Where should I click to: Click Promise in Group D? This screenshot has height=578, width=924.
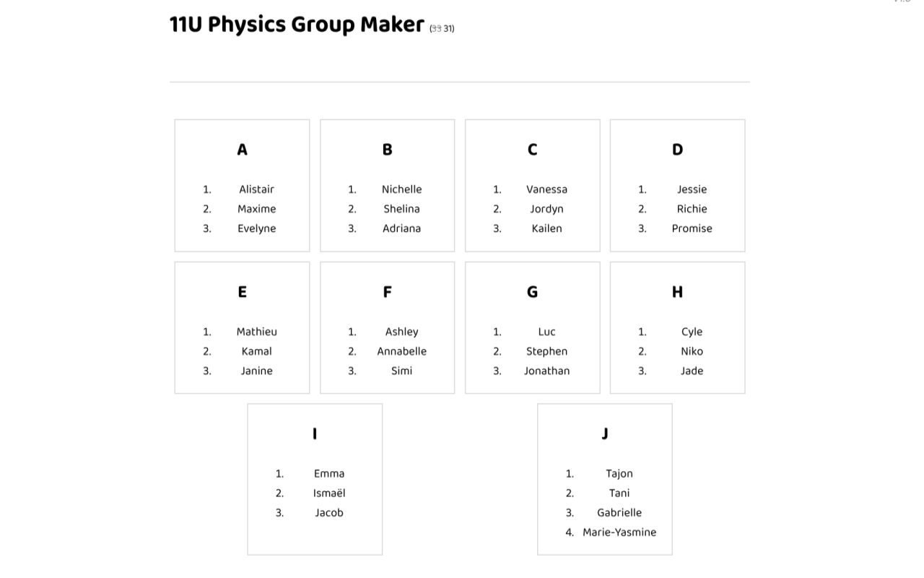tap(692, 228)
